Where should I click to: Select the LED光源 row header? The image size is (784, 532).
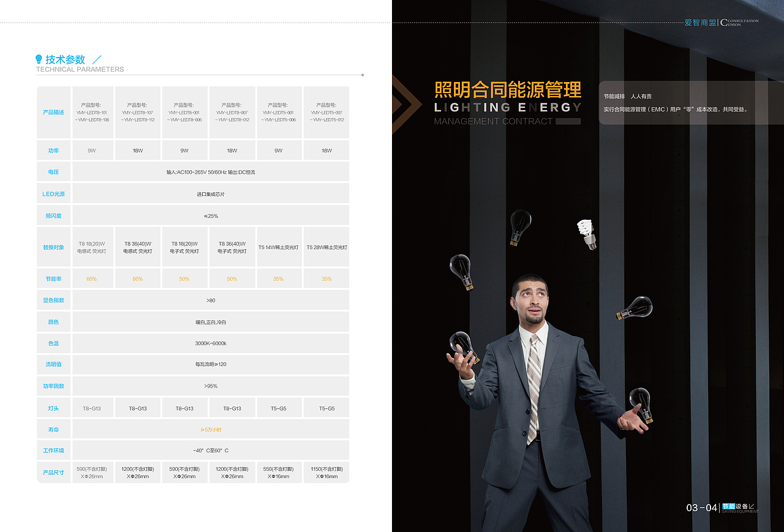pos(53,194)
